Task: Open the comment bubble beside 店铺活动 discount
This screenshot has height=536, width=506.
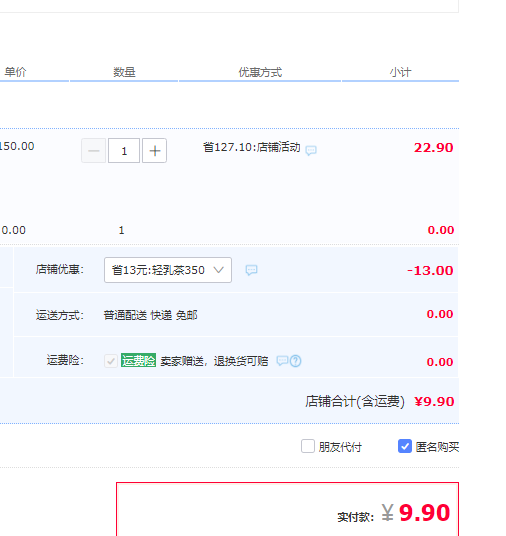Action: 311,150
